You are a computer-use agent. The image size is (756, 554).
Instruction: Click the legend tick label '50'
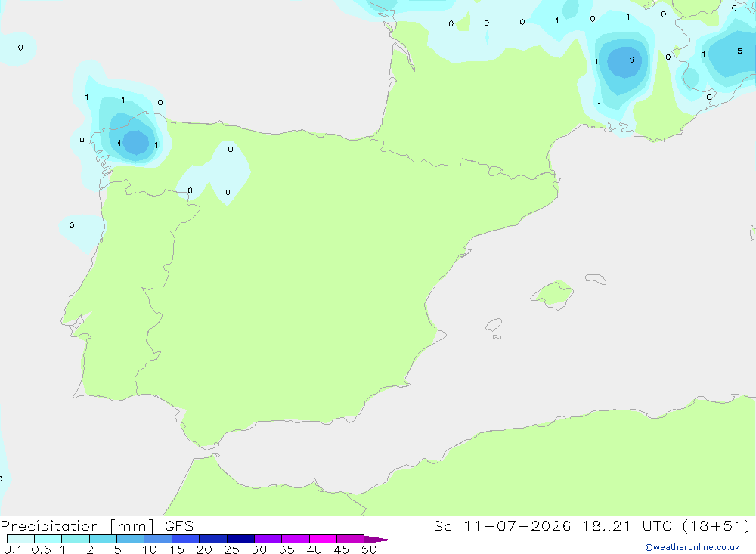(370, 549)
